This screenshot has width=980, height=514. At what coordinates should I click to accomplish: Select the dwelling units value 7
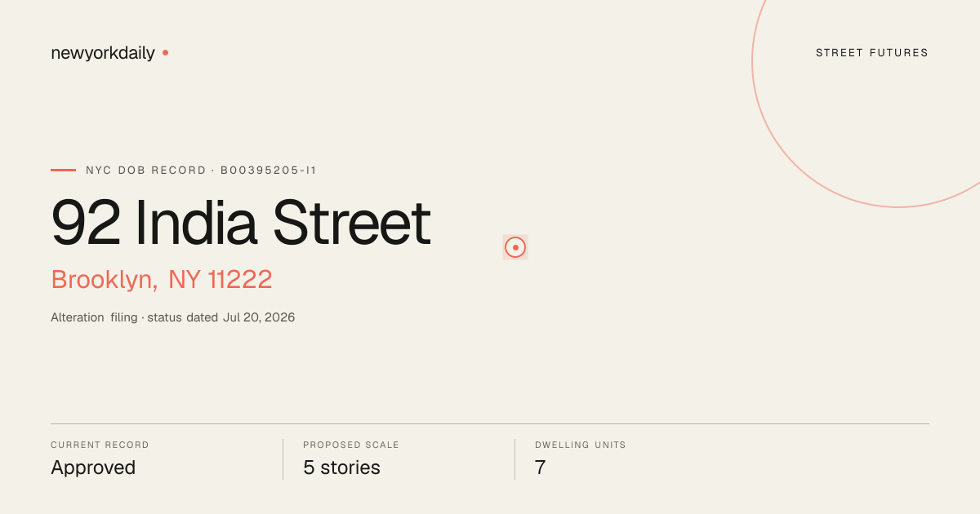coord(540,468)
